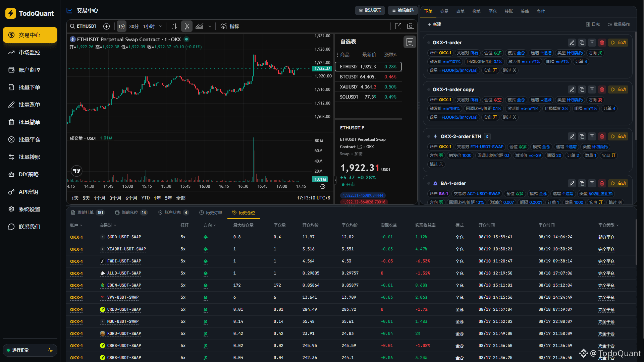Open the 交易对 column filter dropdown
This screenshot has height=362, width=644.
[x=108, y=225]
